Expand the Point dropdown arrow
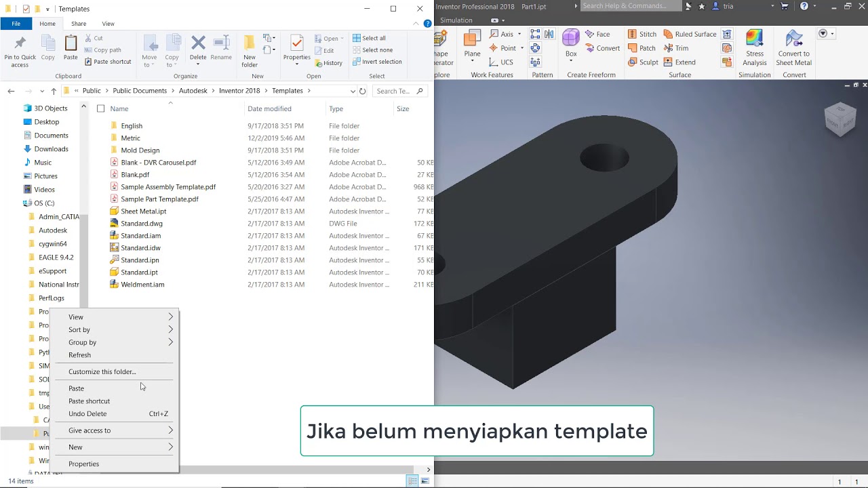Image resolution: width=868 pixels, height=488 pixels. click(522, 48)
